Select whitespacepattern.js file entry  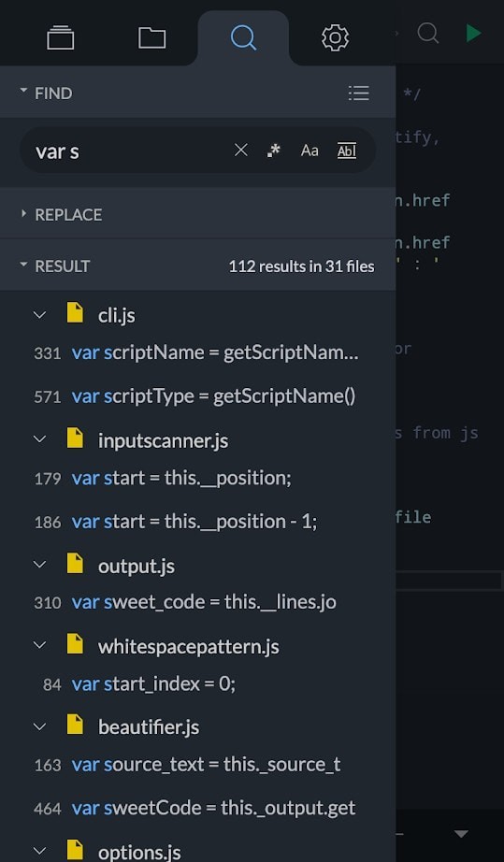click(188, 647)
